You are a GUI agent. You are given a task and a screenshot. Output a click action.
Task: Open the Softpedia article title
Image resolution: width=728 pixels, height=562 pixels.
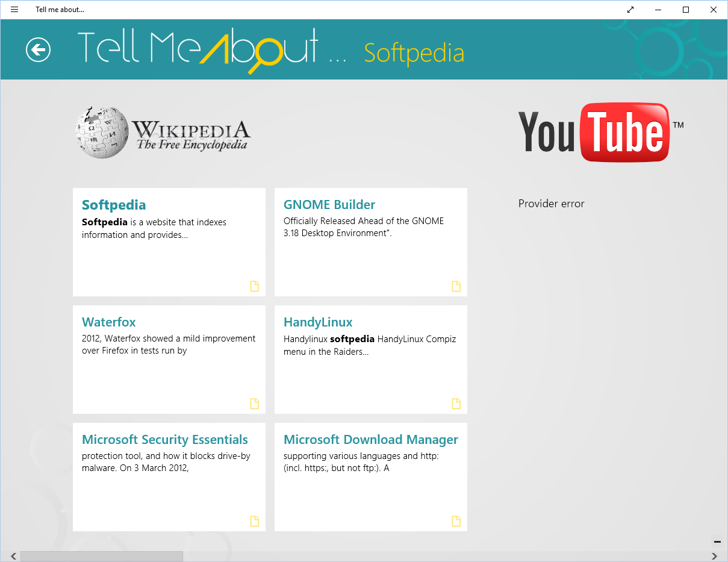click(114, 205)
